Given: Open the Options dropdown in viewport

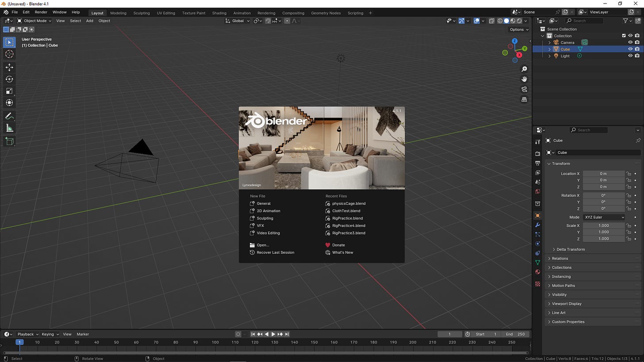Looking at the screenshot, I should click(519, 30).
